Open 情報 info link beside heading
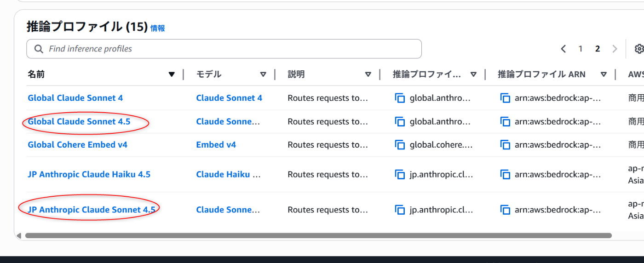The height and width of the screenshot is (263, 644). [x=157, y=29]
